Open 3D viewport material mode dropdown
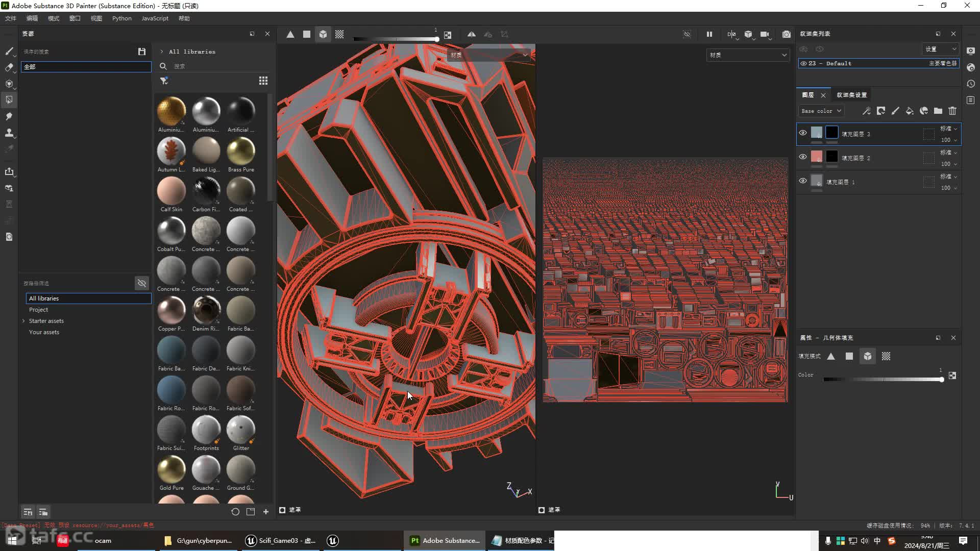Screen dimensions: 980x551 click(489, 55)
